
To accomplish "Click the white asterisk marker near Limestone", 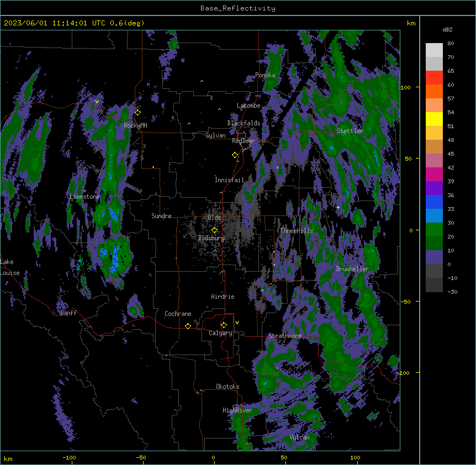I will [84, 191].
